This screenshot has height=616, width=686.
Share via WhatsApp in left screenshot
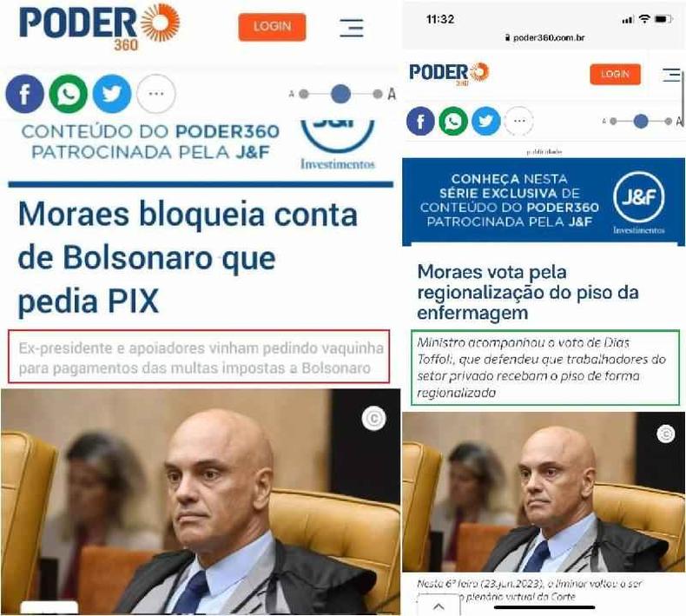[x=69, y=94]
